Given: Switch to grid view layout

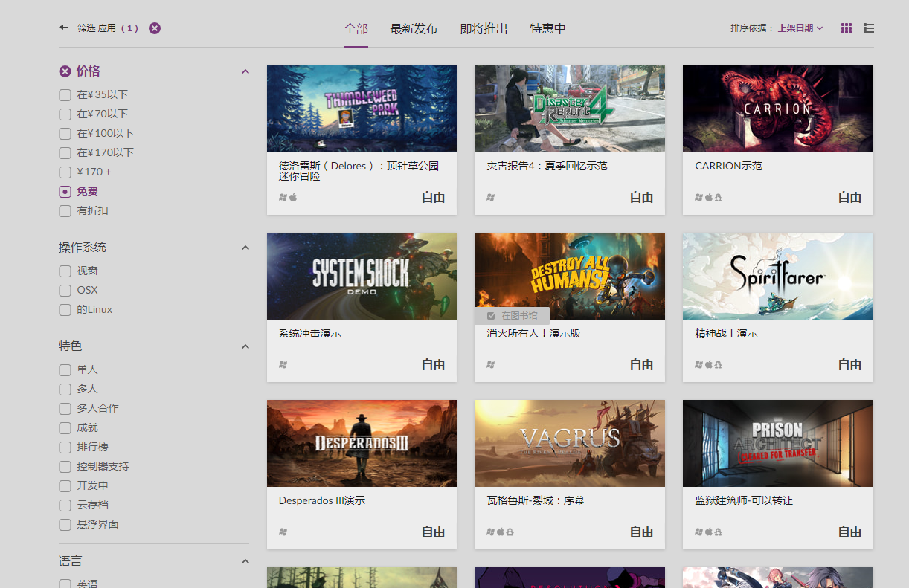Looking at the screenshot, I should pos(847,28).
